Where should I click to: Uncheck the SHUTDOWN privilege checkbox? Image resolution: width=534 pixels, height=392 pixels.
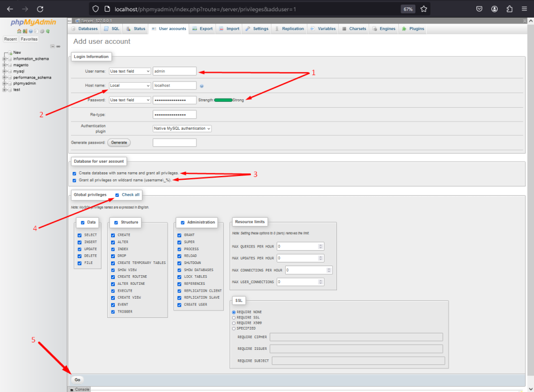coord(179,263)
